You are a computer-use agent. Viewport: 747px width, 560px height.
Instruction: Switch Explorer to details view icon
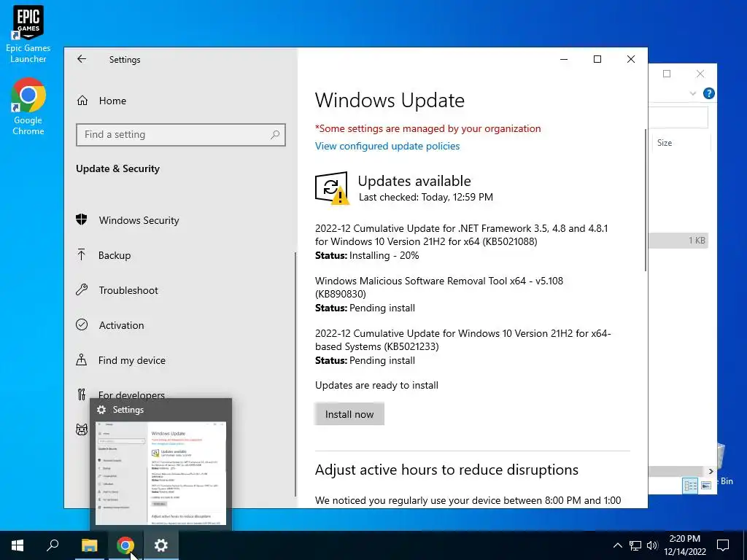(x=690, y=485)
